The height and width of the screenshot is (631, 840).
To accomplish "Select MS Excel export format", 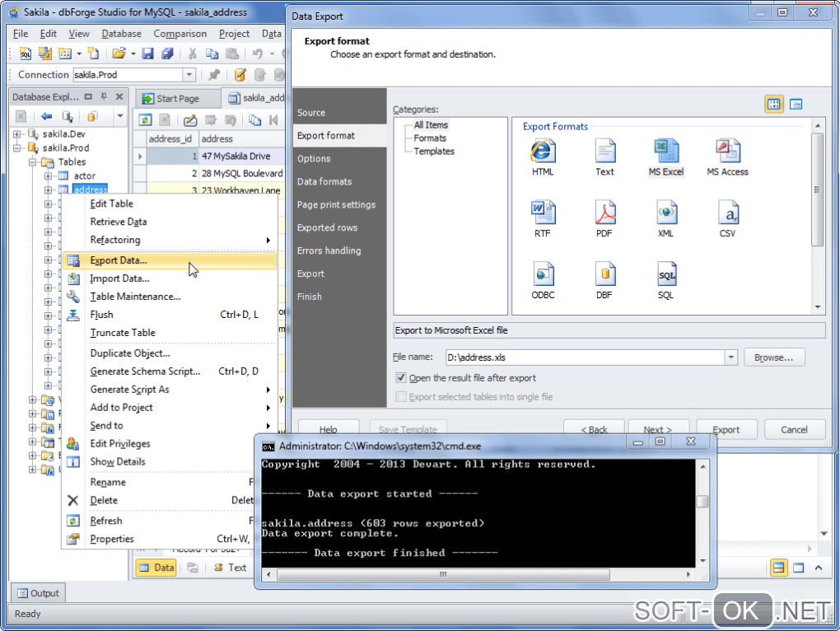I will click(x=666, y=157).
